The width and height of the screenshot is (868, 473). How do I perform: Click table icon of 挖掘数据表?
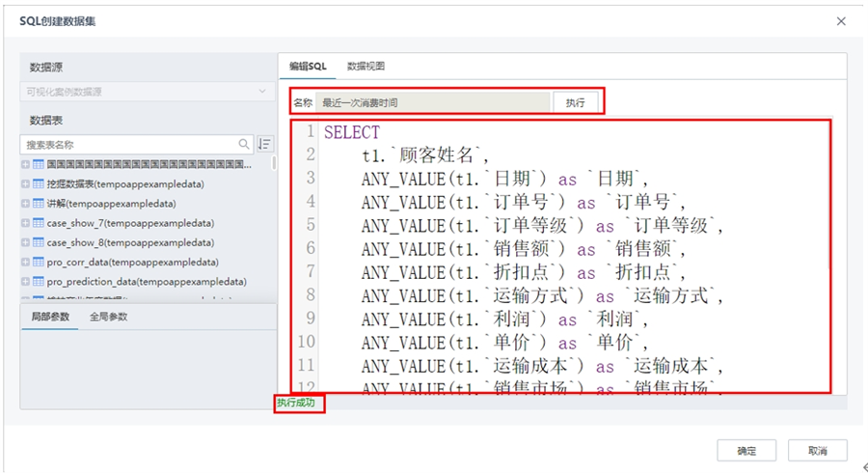pyautogui.click(x=39, y=183)
